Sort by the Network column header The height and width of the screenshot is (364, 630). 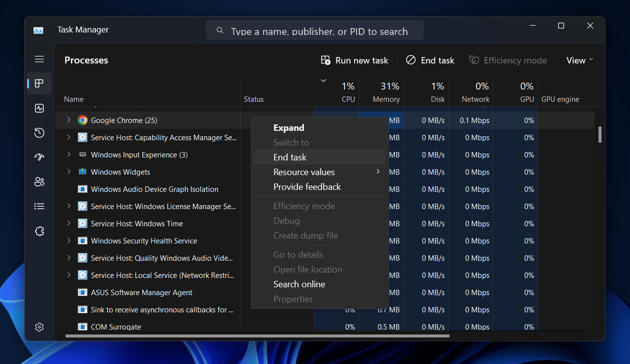pyautogui.click(x=471, y=91)
